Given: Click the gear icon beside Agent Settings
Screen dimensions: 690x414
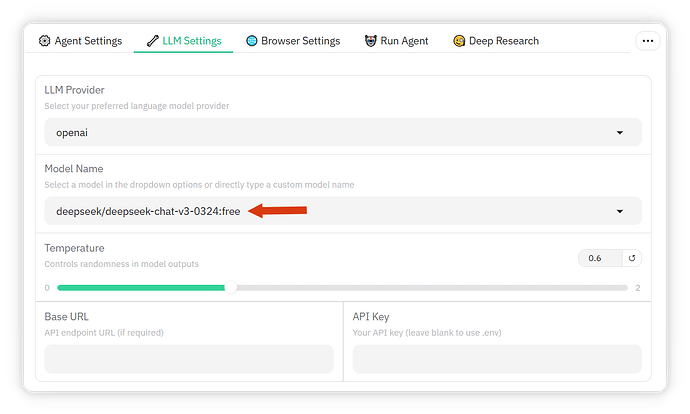Looking at the screenshot, I should pos(44,41).
